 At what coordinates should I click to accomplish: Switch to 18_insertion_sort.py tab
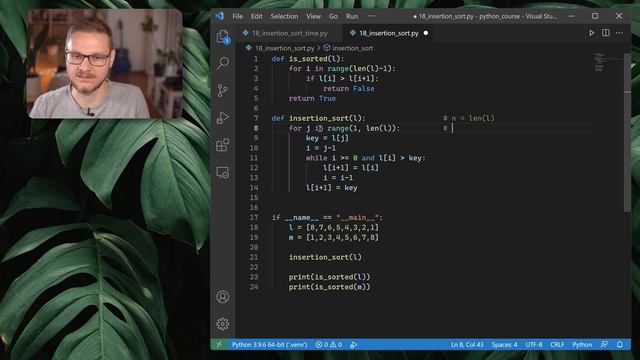[x=389, y=33]
